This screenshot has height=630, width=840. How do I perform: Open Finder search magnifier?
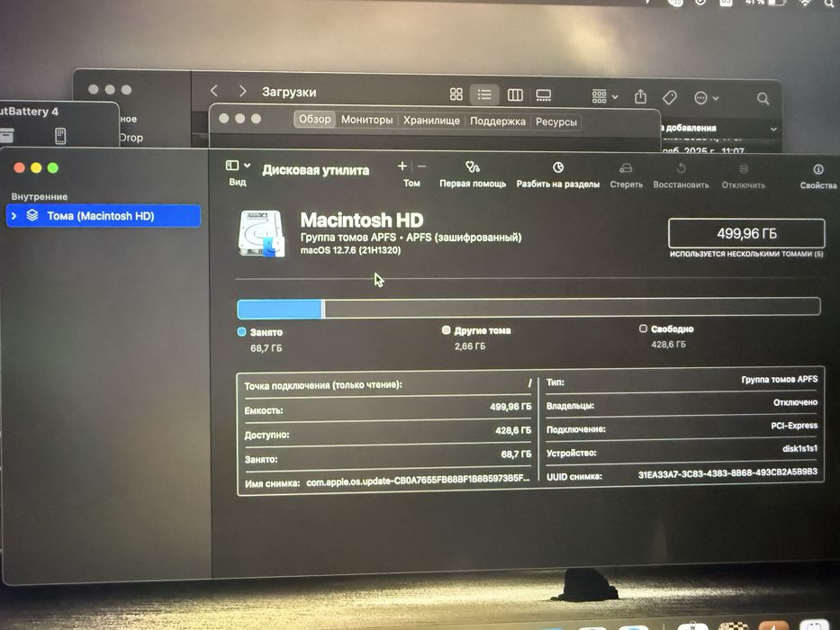[x=763, y=99]
